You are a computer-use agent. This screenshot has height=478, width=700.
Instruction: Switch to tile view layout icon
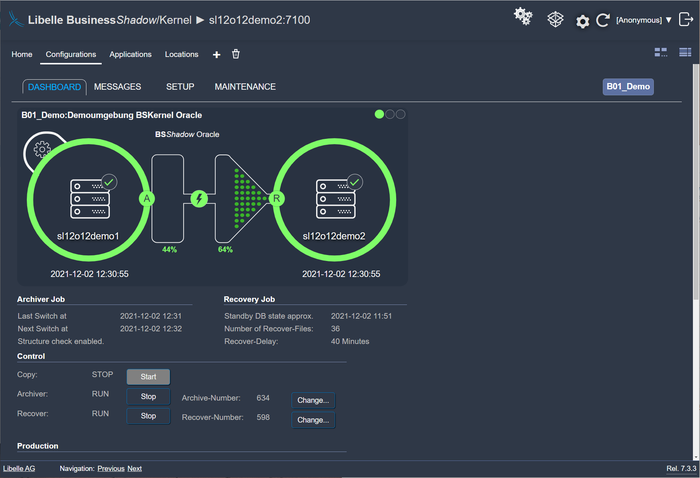click(x=661, y=52)
